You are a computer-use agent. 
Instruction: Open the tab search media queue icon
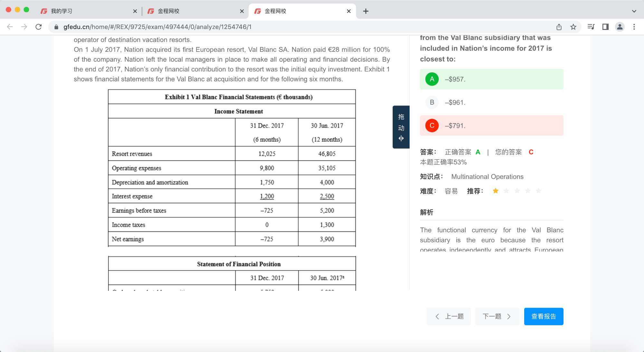coord(591,27)
